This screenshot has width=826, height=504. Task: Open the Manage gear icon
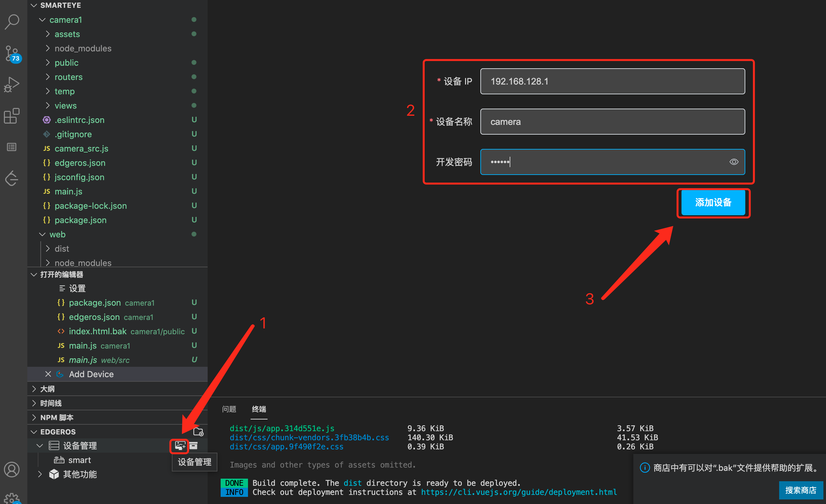[x=12, y=499]
